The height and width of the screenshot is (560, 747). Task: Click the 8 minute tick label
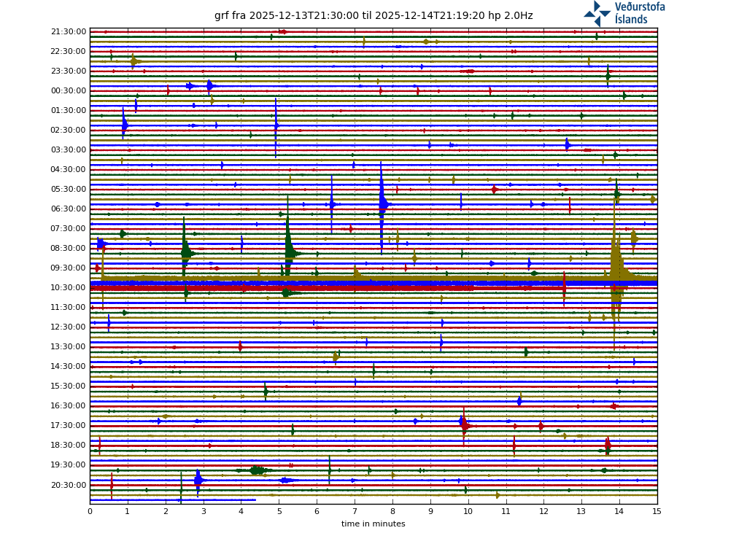coord(392,511)
